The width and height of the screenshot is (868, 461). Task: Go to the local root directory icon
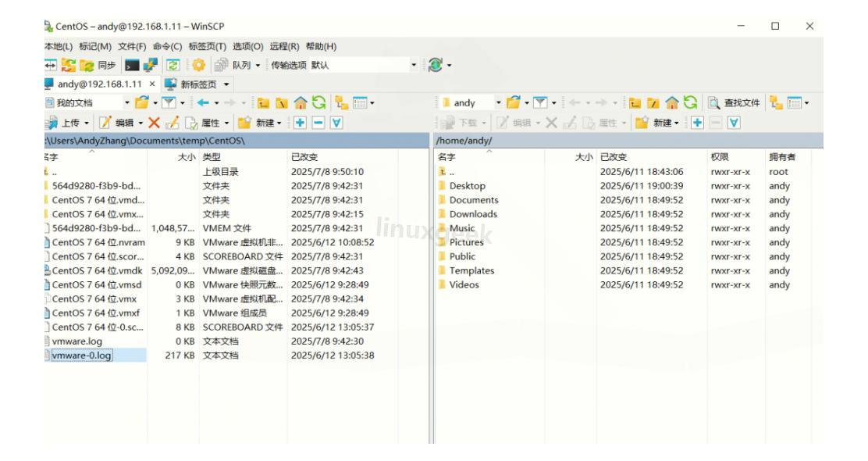coord(282,102)
